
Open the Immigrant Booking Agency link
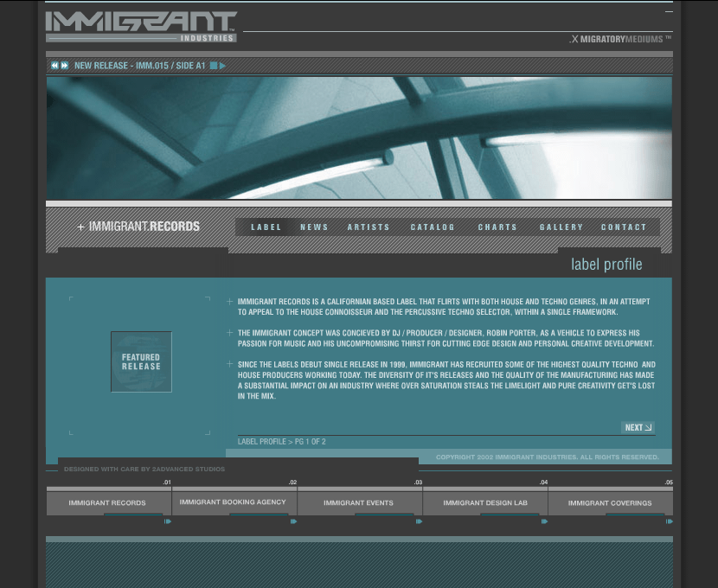pyautogui.click(x=233, y=502)
